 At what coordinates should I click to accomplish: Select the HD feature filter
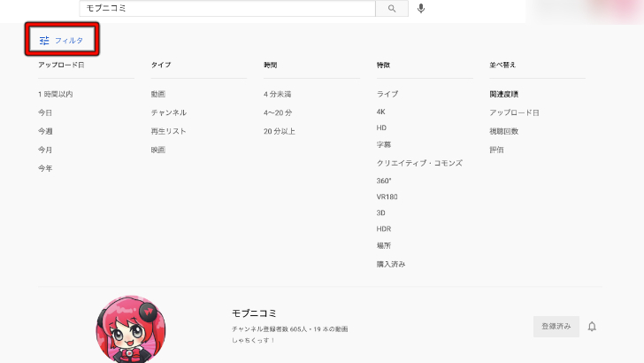coord(381,127)
